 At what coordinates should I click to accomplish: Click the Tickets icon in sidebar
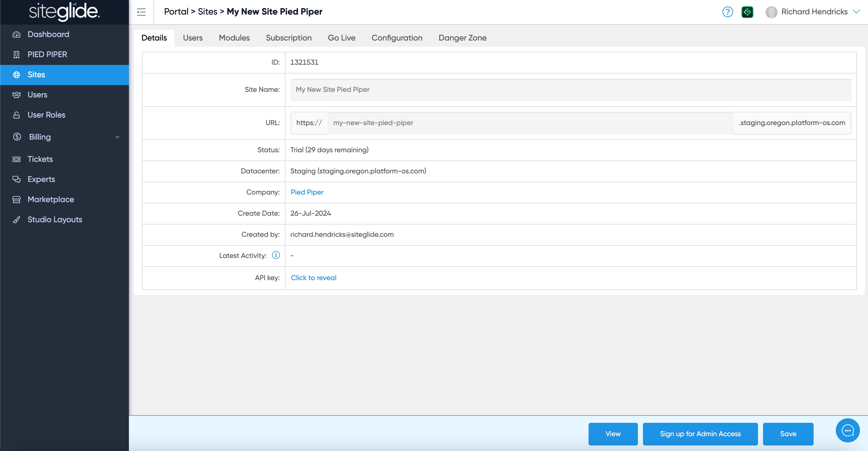tap(17, 159)
